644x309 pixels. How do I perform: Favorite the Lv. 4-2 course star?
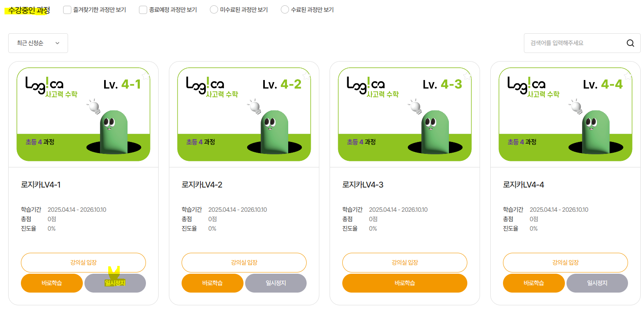(x=306, y=76)
